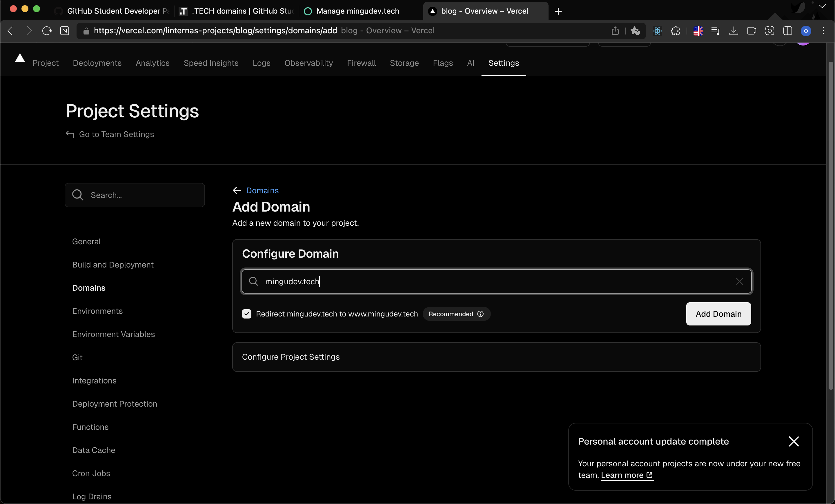Click the bookmark star icon
This screenshot has width=835, height=504.
coord(635,31)
